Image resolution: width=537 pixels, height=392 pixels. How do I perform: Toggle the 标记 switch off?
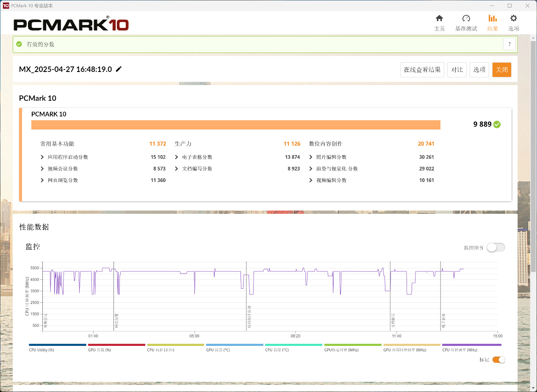pos(498,360)
